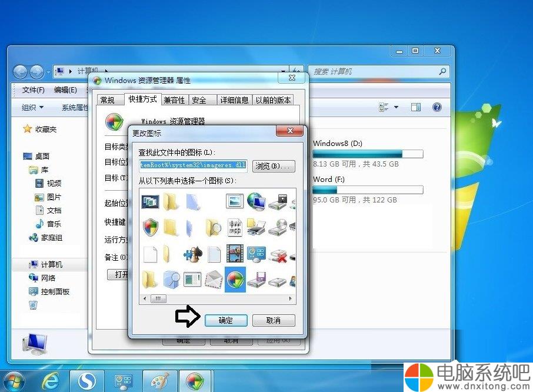
Task: Choose the globe with monitor network icon
Action: coord(256,201)
